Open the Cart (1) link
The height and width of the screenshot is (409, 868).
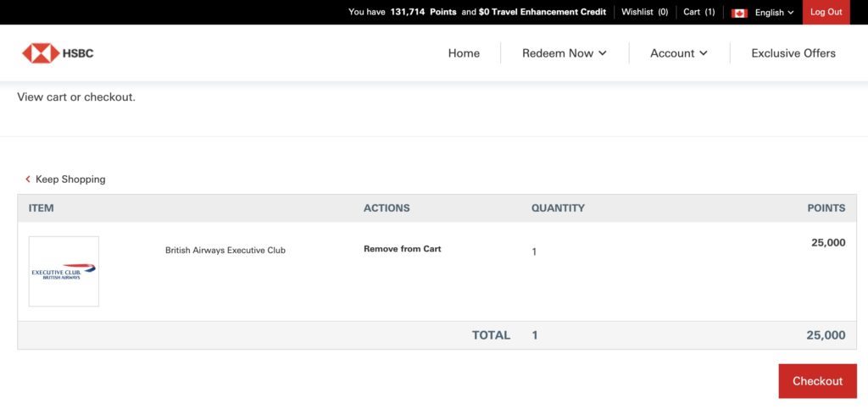coord(698,12)
